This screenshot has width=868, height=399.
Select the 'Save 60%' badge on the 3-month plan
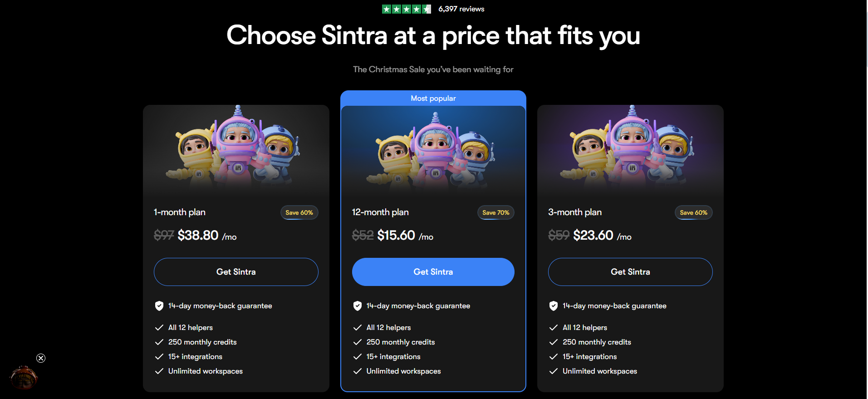(693, 212)
